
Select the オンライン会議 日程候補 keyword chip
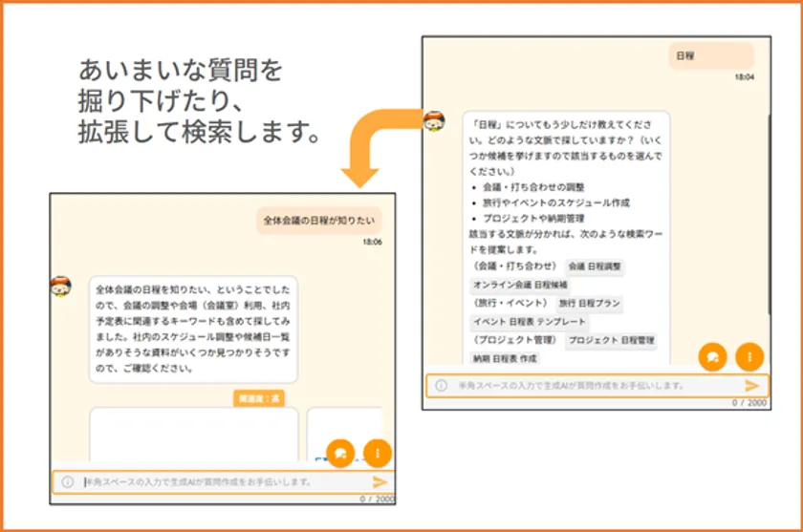point(520,285)
